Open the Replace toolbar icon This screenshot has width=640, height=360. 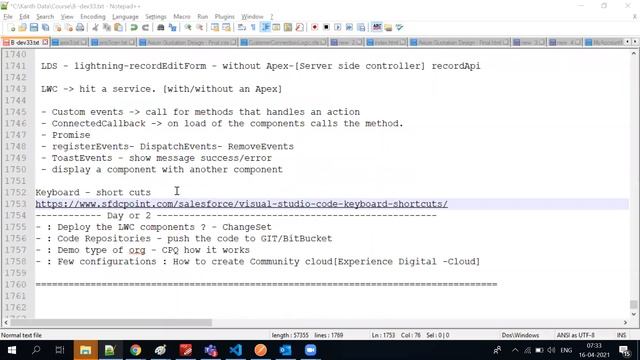[172, 27]
